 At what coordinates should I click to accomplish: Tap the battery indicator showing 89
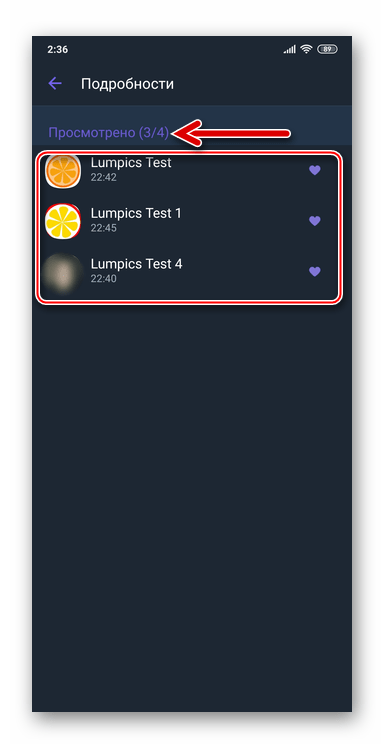(x=328, y=49)
